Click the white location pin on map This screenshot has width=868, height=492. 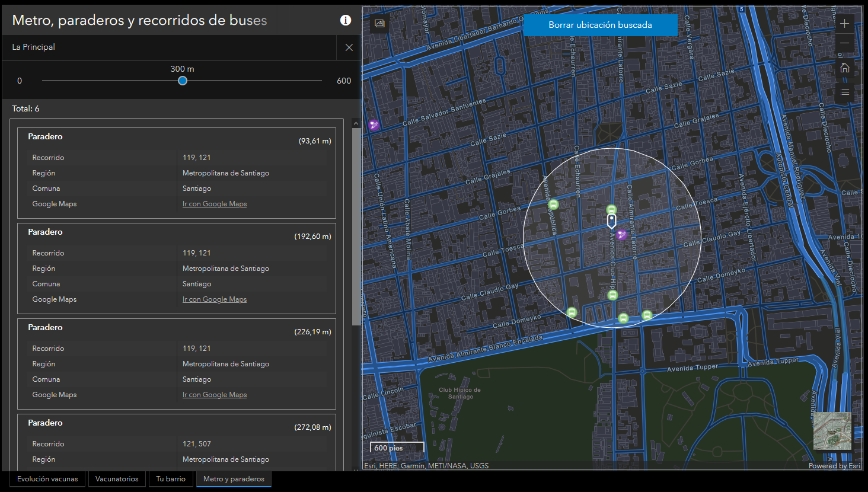pyautogui.click(x=612, y=221)
